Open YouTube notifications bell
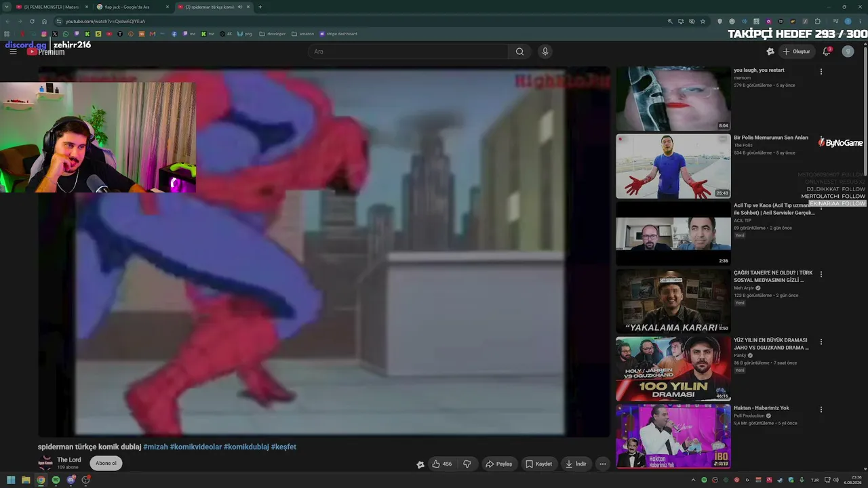Viewport: 868px width, 488px height. pyautogui.click(x=827, y=52)
